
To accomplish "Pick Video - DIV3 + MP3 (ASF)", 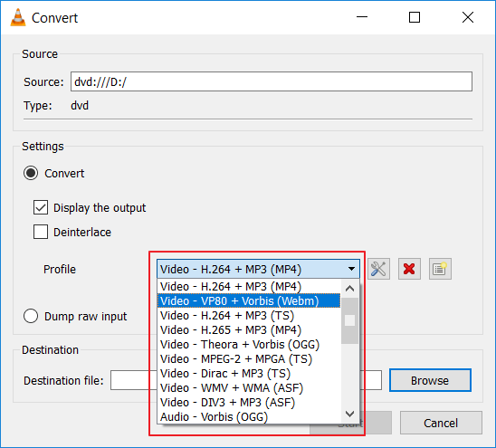I will pos(249,403).
